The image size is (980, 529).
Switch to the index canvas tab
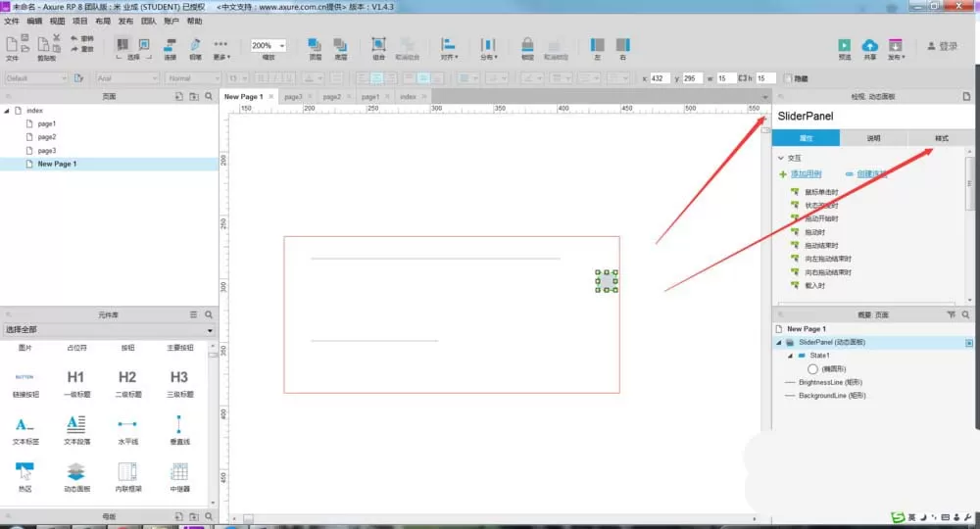tap(408, 97)
